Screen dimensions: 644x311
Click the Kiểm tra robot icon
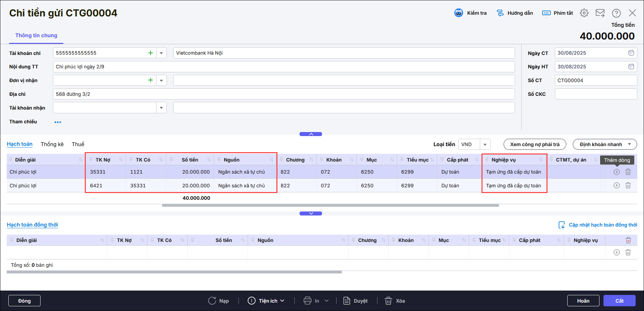pyautogui.click(x=458, y=13)
